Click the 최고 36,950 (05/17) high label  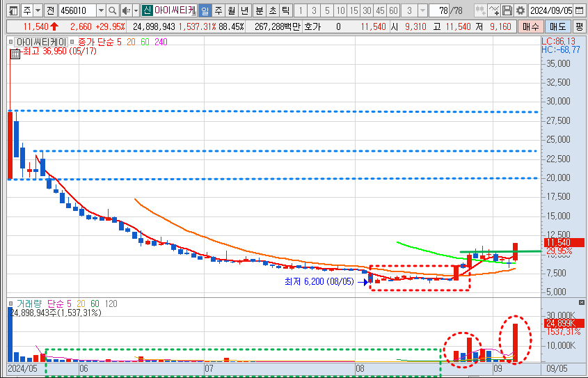tap(60, 52)
